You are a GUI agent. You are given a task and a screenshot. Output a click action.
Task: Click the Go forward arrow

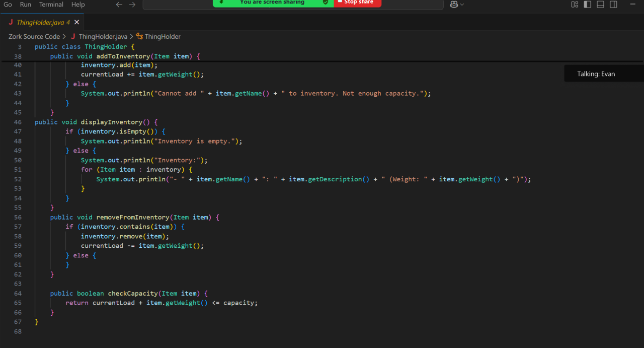click(x=132, y=5)
